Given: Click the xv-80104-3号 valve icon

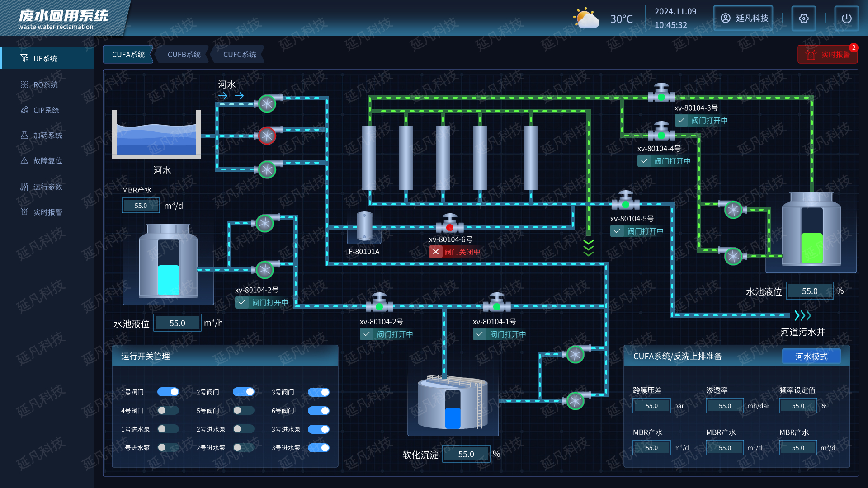Looking at the screenshot, I should click(x=661, y=94).
